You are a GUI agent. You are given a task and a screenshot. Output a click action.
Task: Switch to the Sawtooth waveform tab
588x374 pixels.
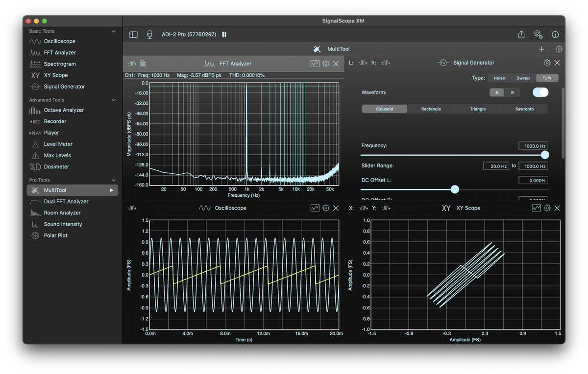point(524,109)
